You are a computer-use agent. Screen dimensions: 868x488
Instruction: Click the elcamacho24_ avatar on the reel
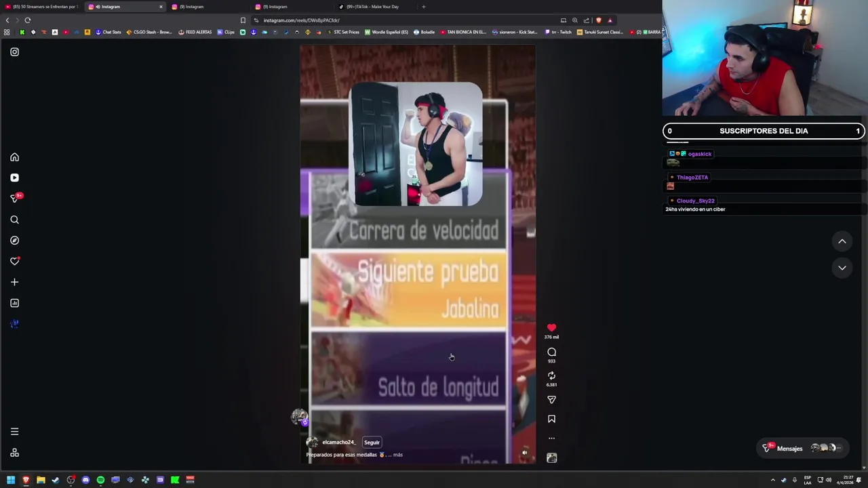click(x=312, y=443)
